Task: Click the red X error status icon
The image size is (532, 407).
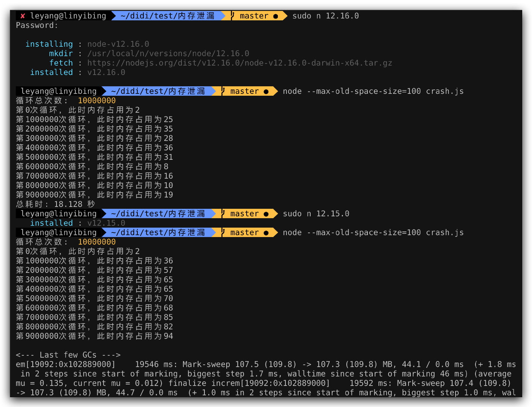Action: click(x=23, y=16)
